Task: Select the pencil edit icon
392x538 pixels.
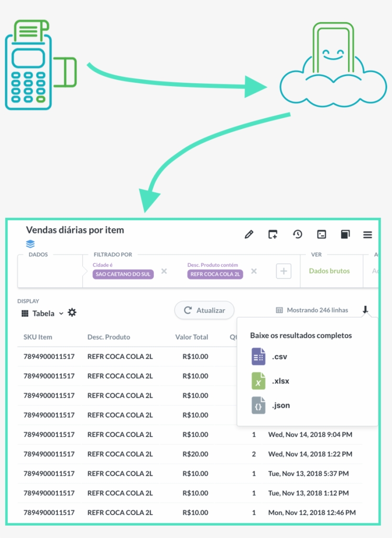Action: [x=249, y=235]
